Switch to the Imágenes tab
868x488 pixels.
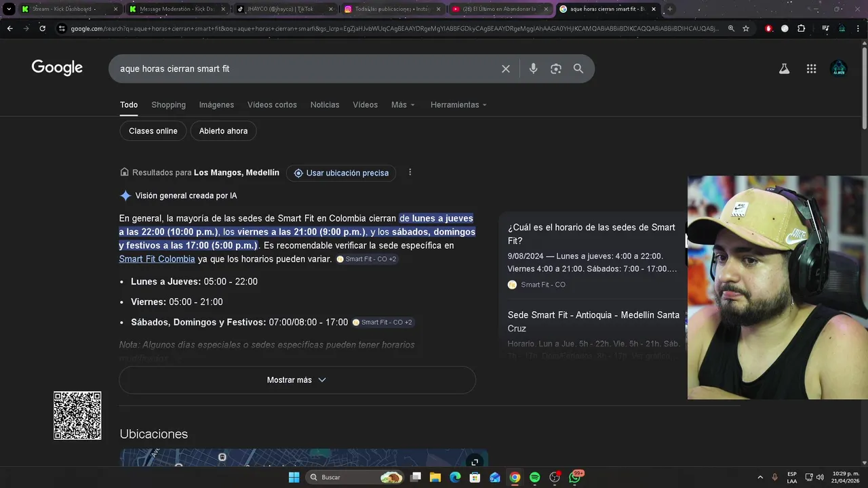216,104
